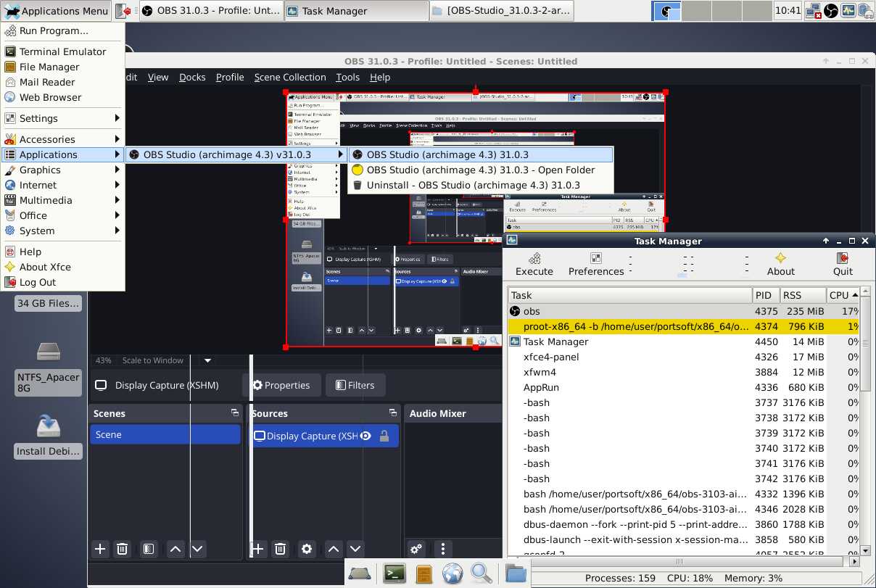Click the Filters button above Sources
This screenshot has height=588, width=876.
click(x=355, y=385)
